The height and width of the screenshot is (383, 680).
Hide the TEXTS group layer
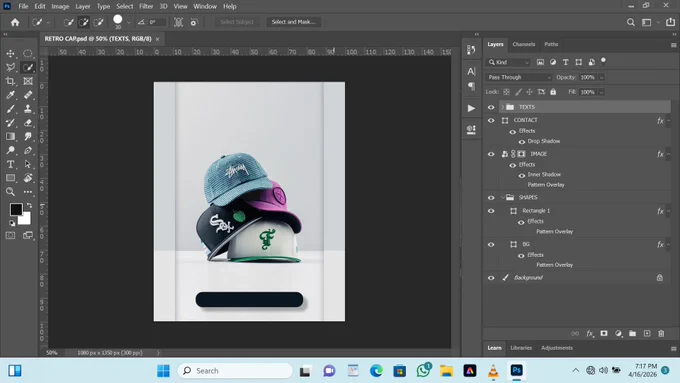click(491, 107)
